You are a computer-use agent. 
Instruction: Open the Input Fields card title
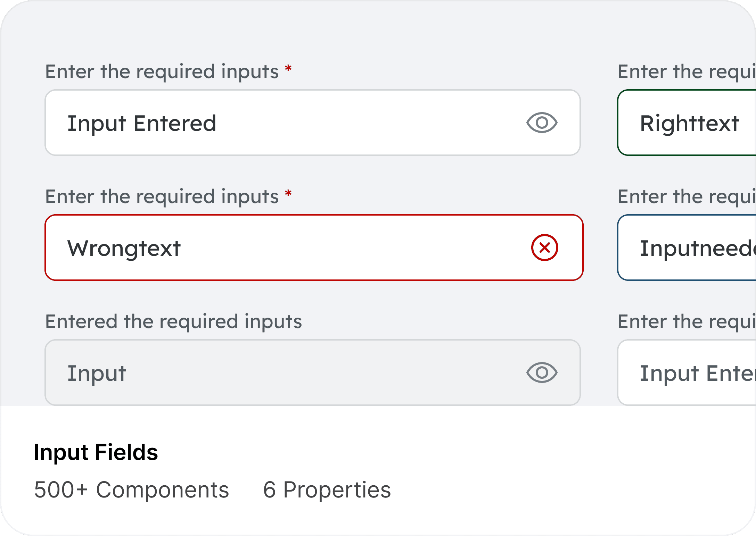[96, 452]
